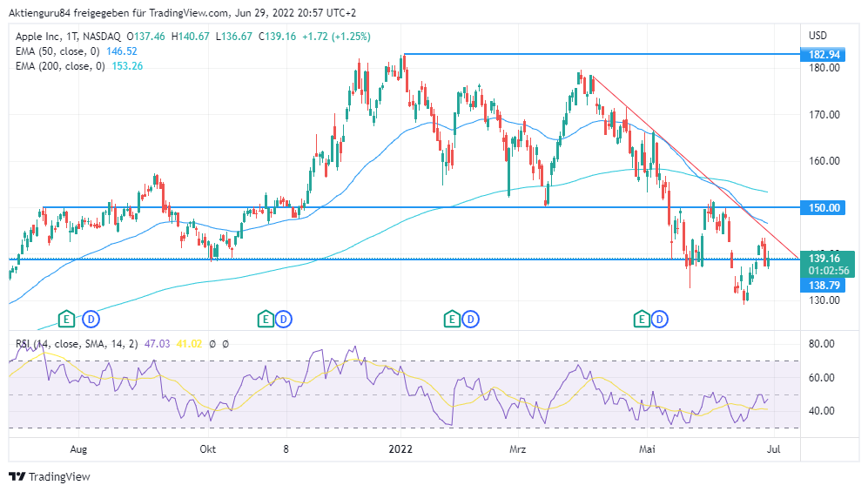The image size is (868, 492).
Task: Click the dividend D marker near August
Action: click(91, 320)
